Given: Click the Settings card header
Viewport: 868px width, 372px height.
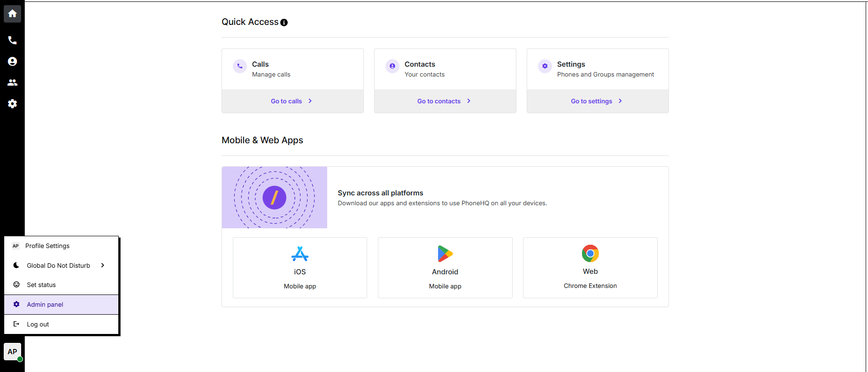Looking at the screenshot, I should (597, 69).
